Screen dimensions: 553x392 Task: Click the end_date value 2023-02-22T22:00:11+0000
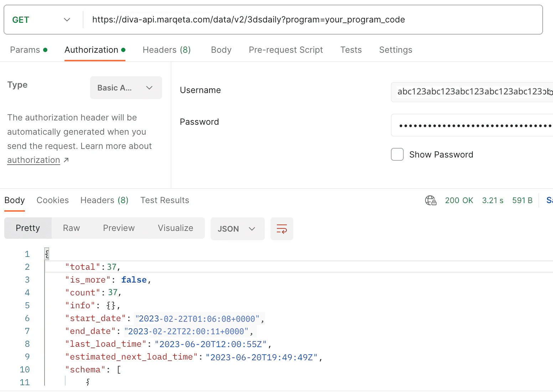click(x=186, y=331)
